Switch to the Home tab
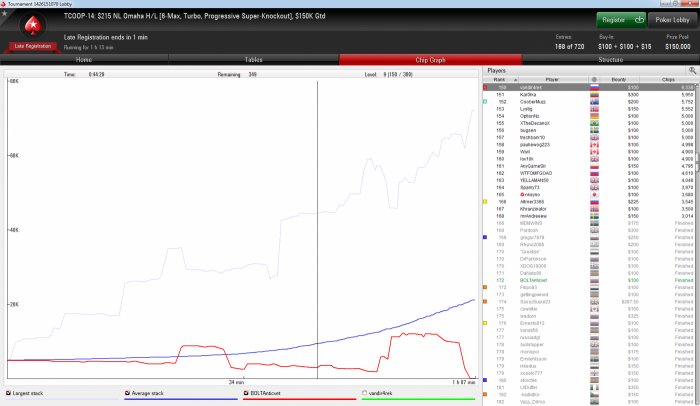This screenshot has height=406, width=700. [84, 59]
